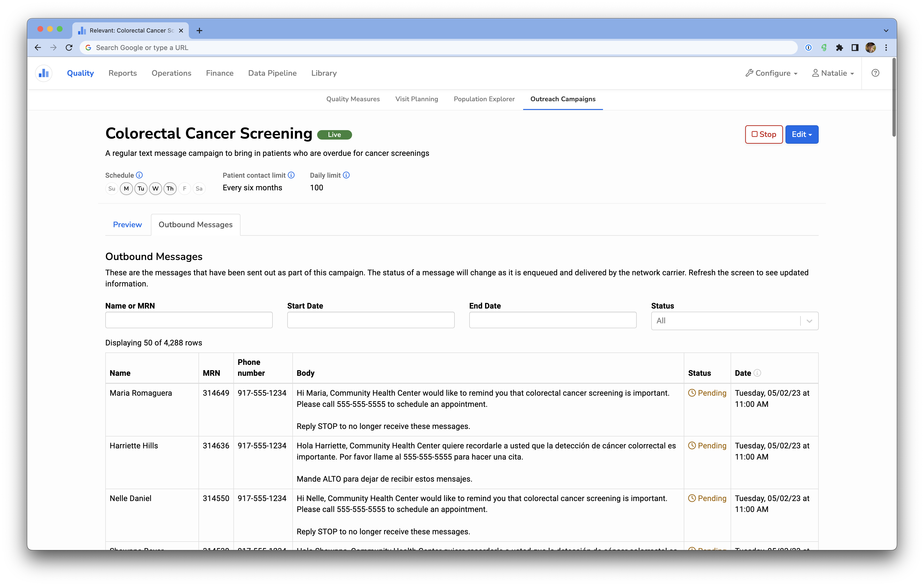
Task: Click the Name or MRN field
Action: point(189,320)
